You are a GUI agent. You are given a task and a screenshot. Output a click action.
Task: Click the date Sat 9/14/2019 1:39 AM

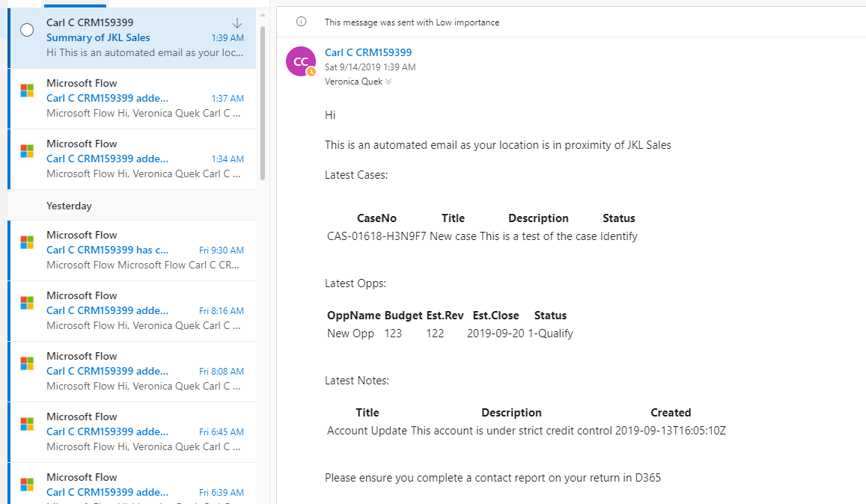point(370,67)
